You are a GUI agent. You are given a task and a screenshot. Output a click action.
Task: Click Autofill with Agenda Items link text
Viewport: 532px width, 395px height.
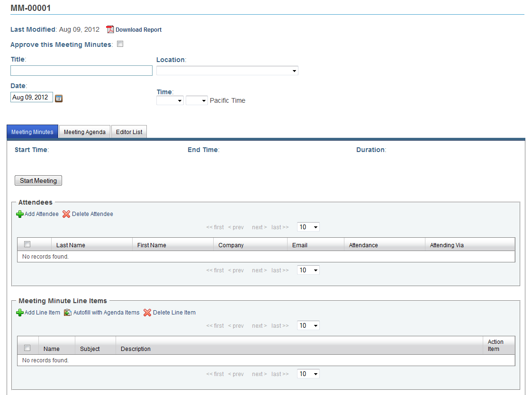(x=107, y=313)
